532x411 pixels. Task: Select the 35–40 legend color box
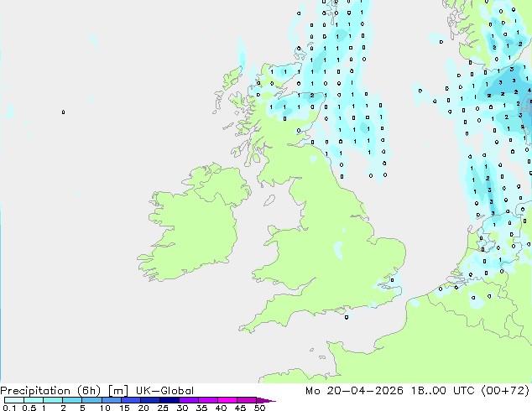(208, 400)
